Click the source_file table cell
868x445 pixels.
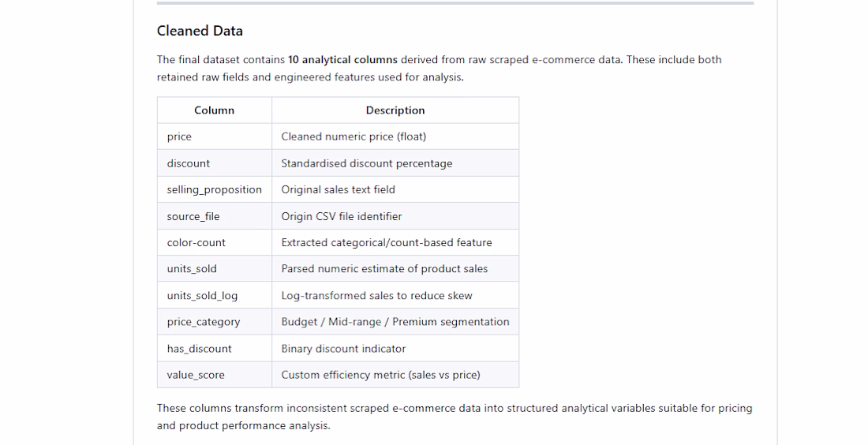pos(214,216)
